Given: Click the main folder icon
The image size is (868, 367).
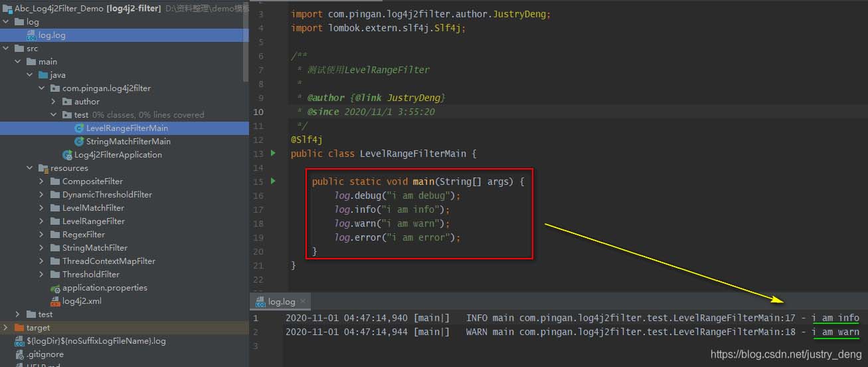Looking at the screenshot, I should pyautogui.click(x=32, y=62).
